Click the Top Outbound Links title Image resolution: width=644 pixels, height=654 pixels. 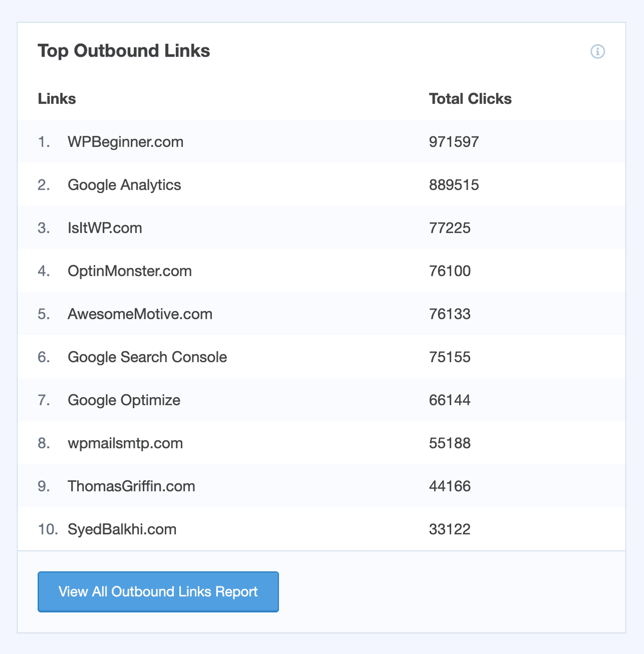pos(124,51)
